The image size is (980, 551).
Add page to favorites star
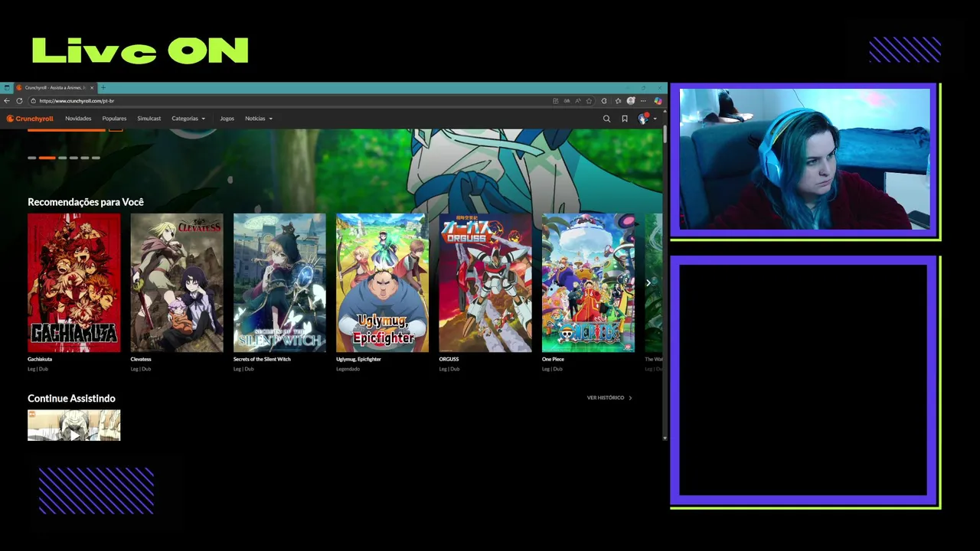point(589,101)
